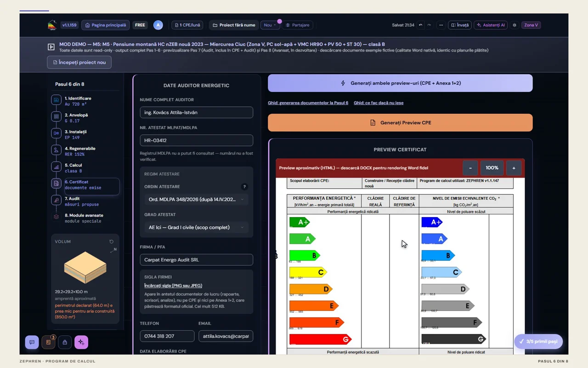Click Generați ambele preview-uri button
The height and width of the screenshot is (368, 588).
point(400,83)
